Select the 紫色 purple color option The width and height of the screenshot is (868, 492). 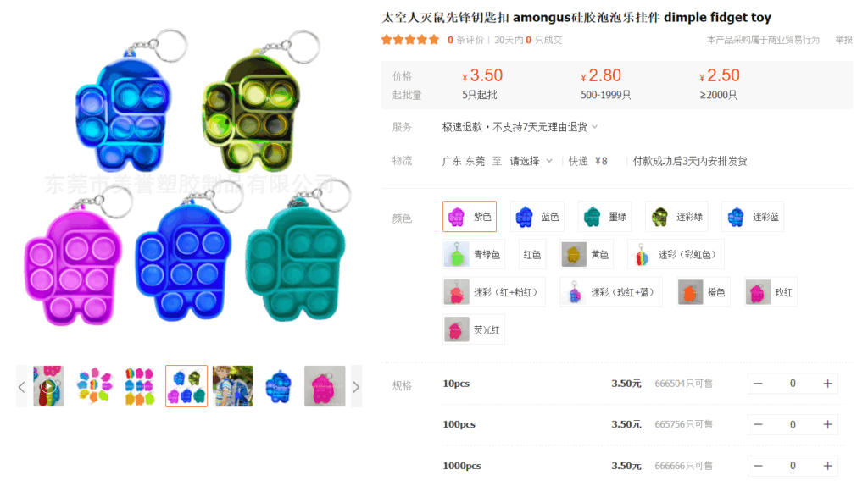pyautogui.click(x=470, y=217)
